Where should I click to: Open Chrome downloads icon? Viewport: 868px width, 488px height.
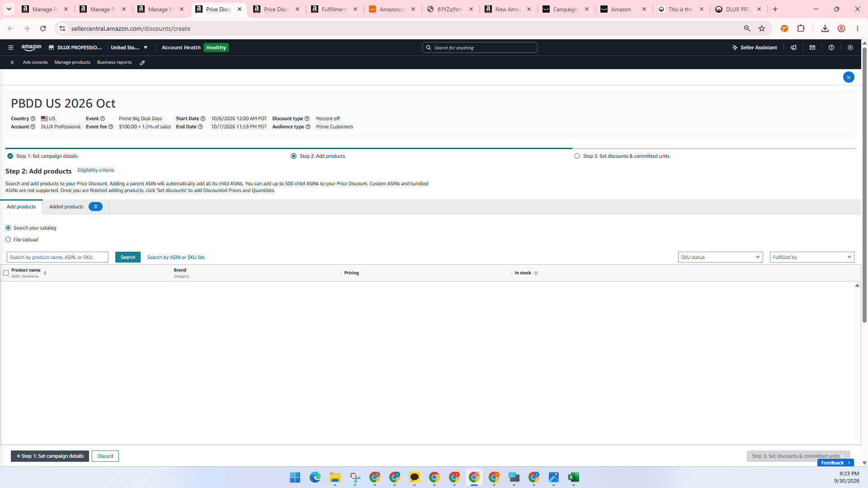(x=825, y=28)
